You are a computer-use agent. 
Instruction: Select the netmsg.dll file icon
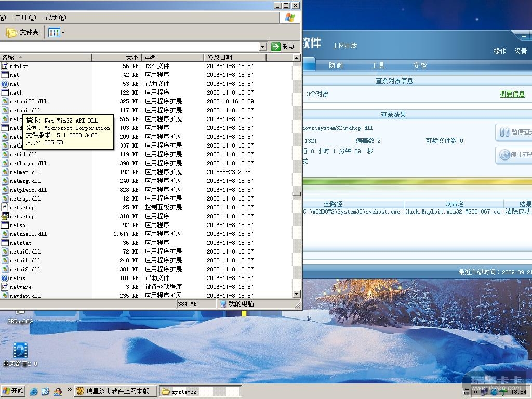coord(5,181)
